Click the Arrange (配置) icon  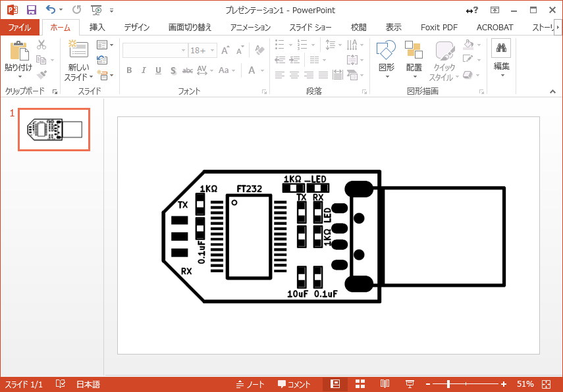(x=414, y=50)
